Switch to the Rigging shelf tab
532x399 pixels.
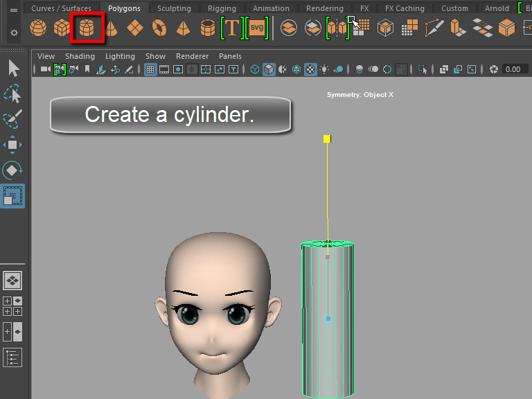click(222, 8)
